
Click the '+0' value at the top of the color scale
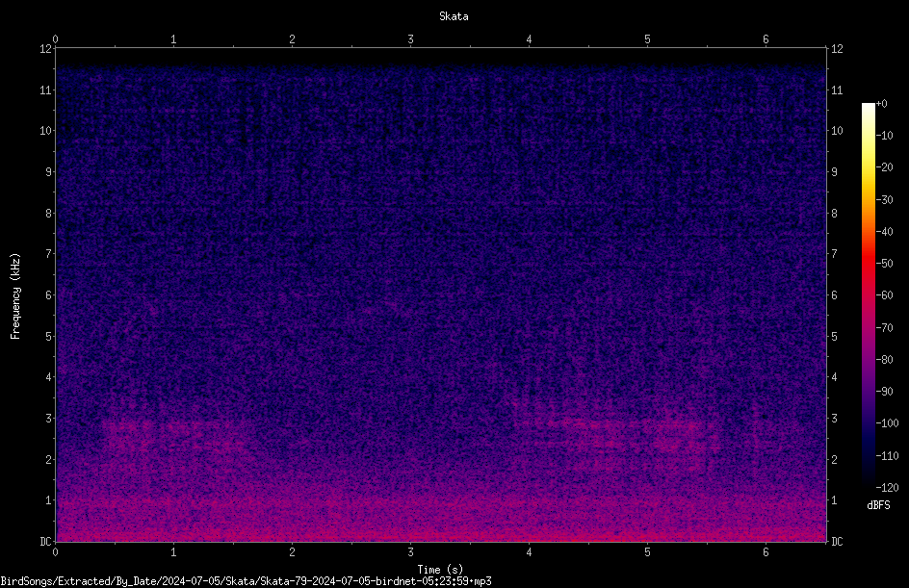click(882, 104)
